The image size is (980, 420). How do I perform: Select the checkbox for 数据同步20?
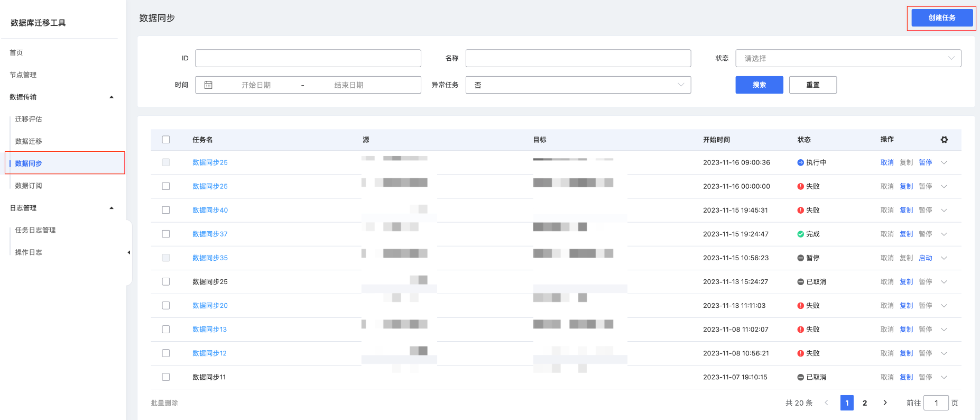pyautogui.click(x=166, y=305)
